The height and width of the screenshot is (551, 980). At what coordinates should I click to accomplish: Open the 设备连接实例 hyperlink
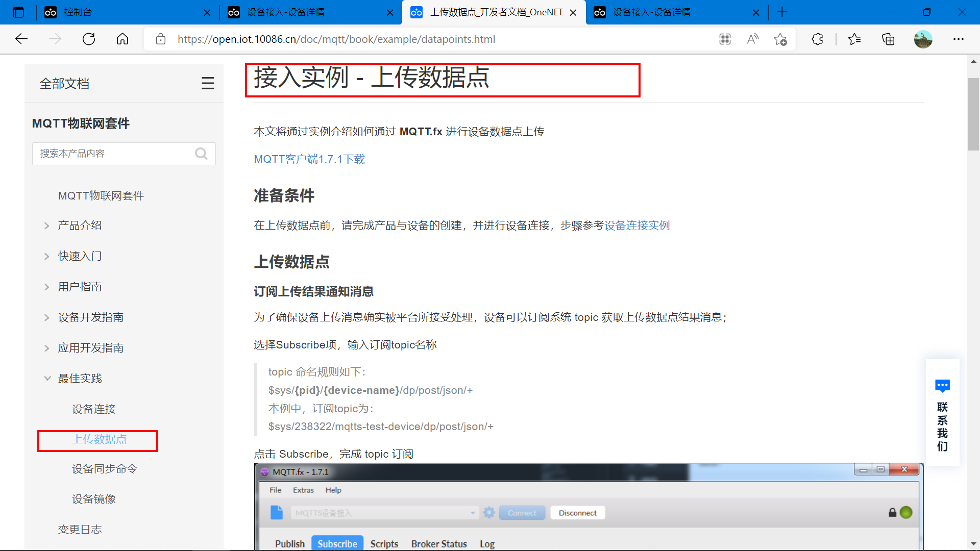pos(637,226)
